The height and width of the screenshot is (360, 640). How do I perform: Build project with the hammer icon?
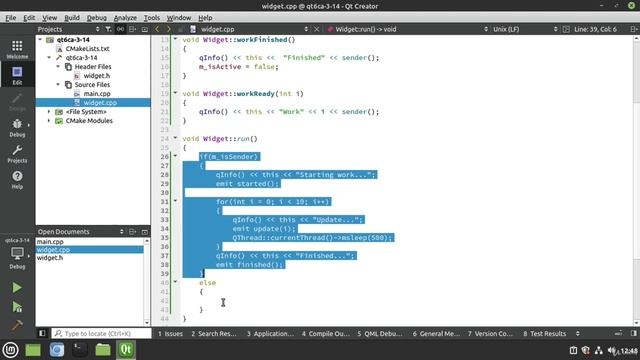(17, 325)
